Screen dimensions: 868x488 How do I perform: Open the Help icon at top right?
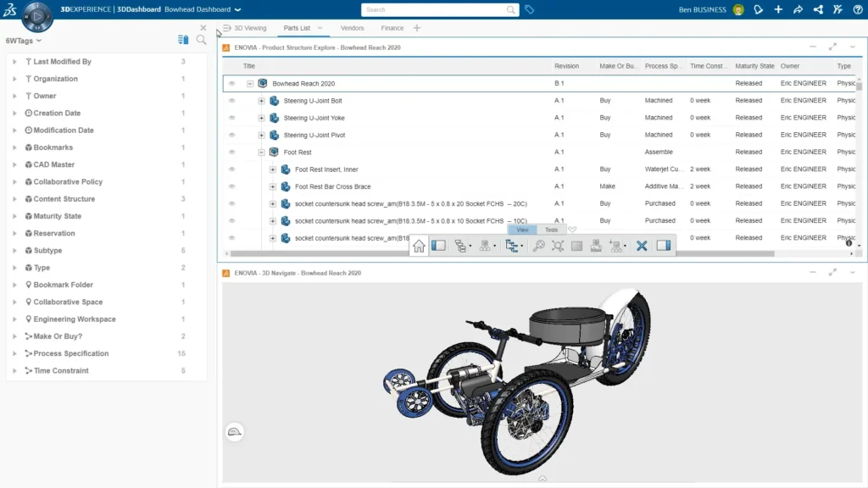tap(858, 9)
